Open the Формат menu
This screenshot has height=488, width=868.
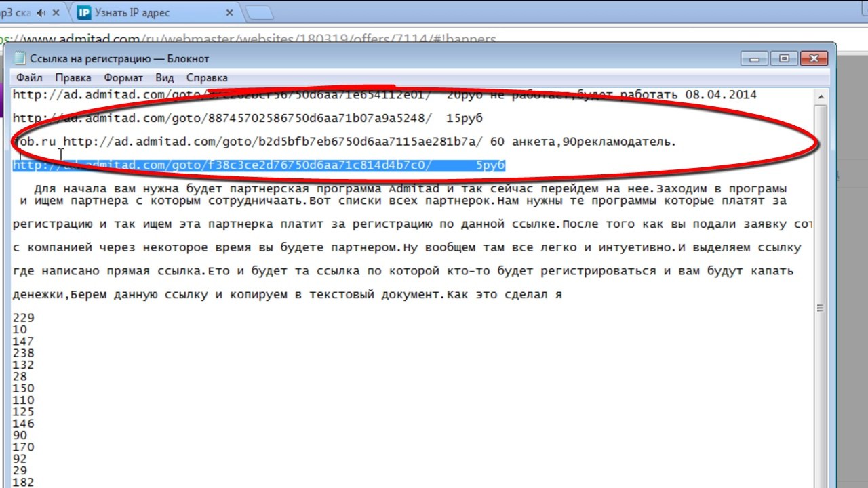(x=123, y=78)
